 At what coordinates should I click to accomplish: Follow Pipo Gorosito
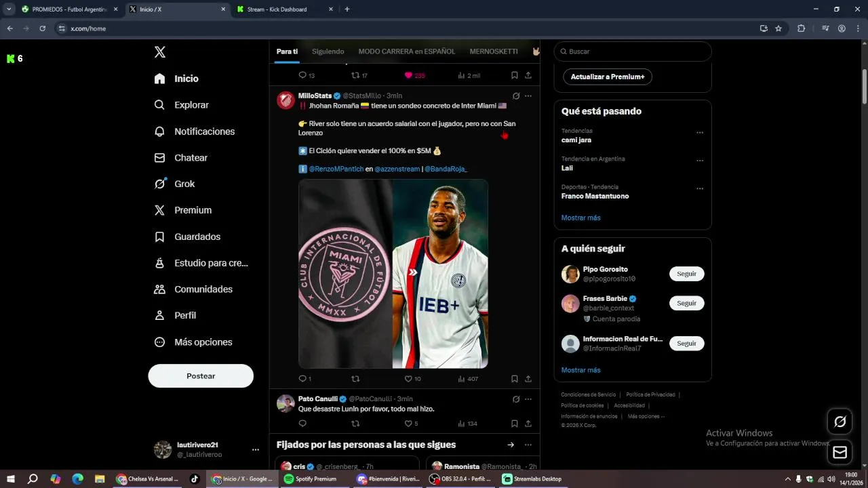coord(687,274)
